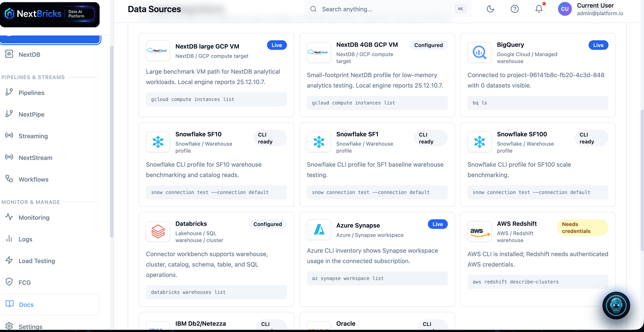Image resolution: width=644 pixels, height=332 pixels.
Task: Open the AI assistant robot bubble
Action: [616, 305]
